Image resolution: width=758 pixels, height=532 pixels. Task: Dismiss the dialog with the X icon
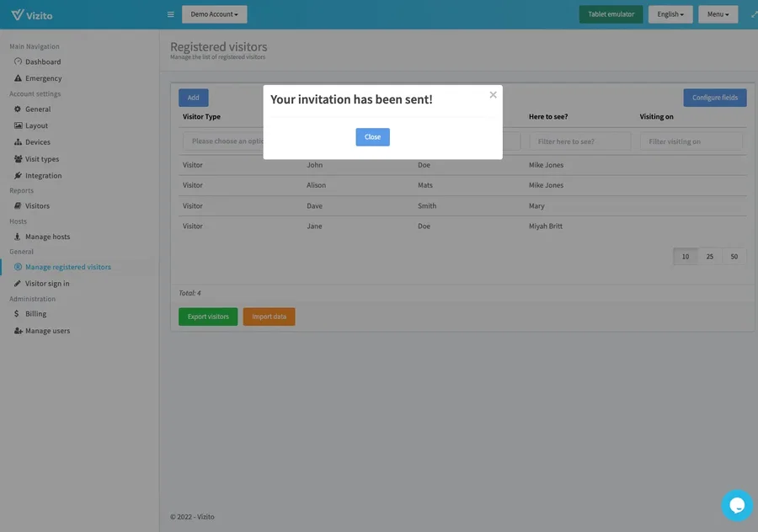click(493, 95)
